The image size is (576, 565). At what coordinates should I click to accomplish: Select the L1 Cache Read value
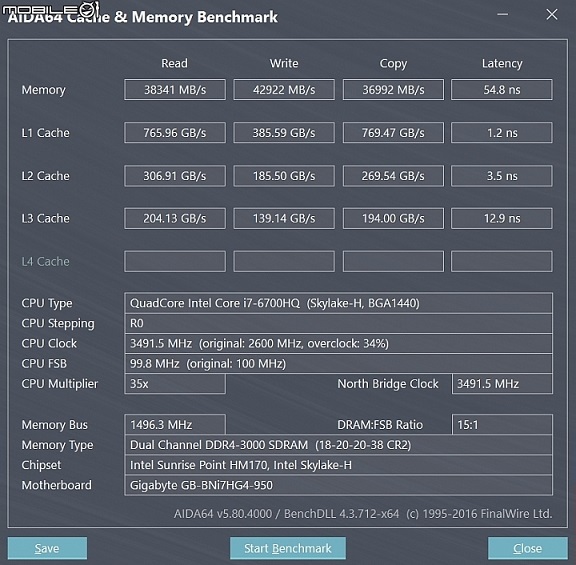[175, 132]
